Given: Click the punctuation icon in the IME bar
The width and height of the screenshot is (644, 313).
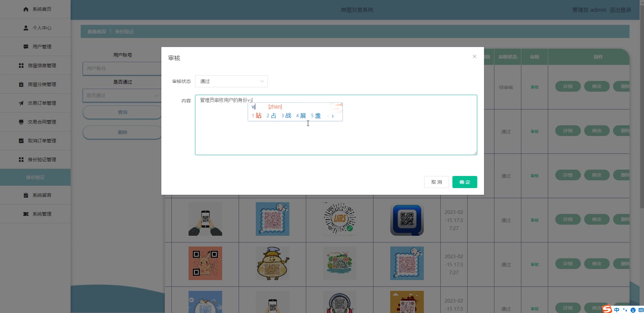Looking at the screenshot, I should click(625, 310).
